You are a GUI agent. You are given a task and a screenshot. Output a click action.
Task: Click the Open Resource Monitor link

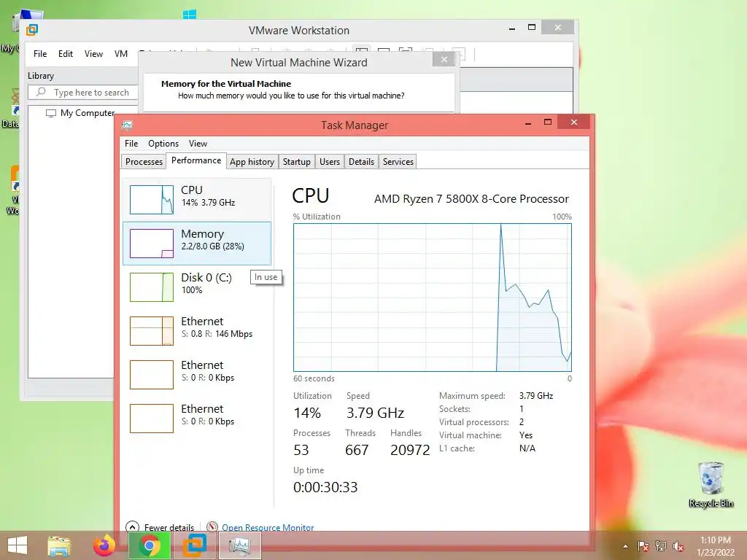coord(268,527)
